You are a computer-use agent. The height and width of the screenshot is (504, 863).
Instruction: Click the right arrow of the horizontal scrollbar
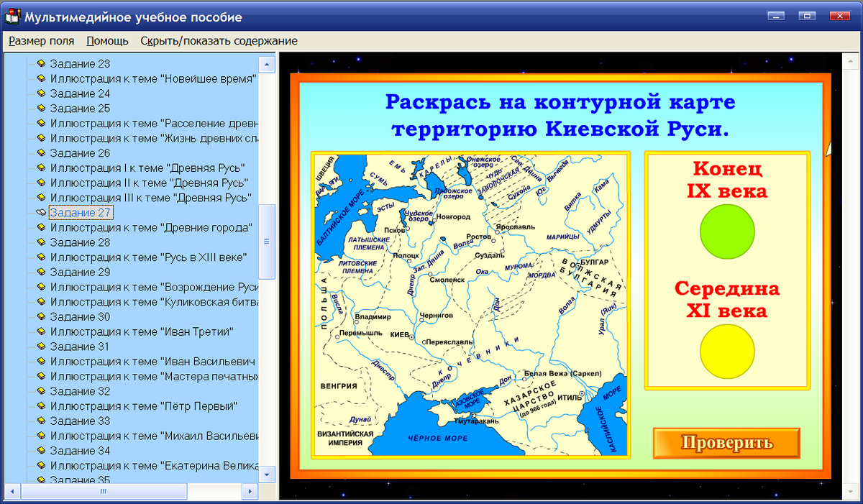(x=250, y=490)
